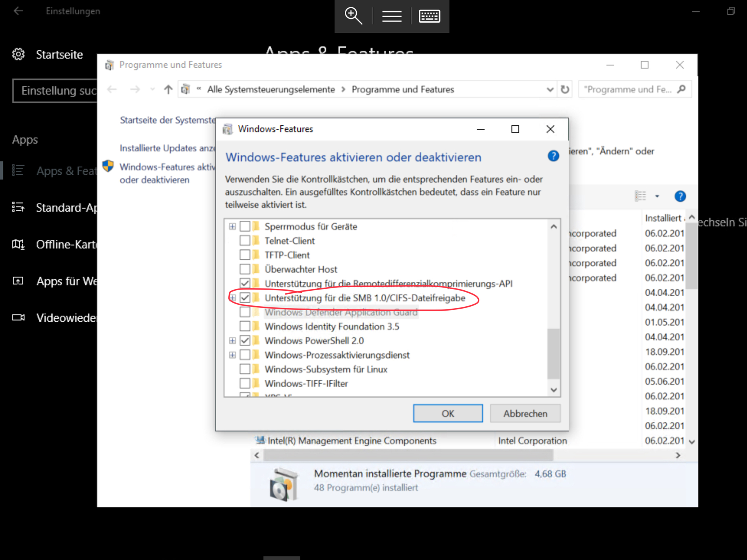Open Windows-Features aktivieren oder deaktivieren link

(x=167, y=173)
